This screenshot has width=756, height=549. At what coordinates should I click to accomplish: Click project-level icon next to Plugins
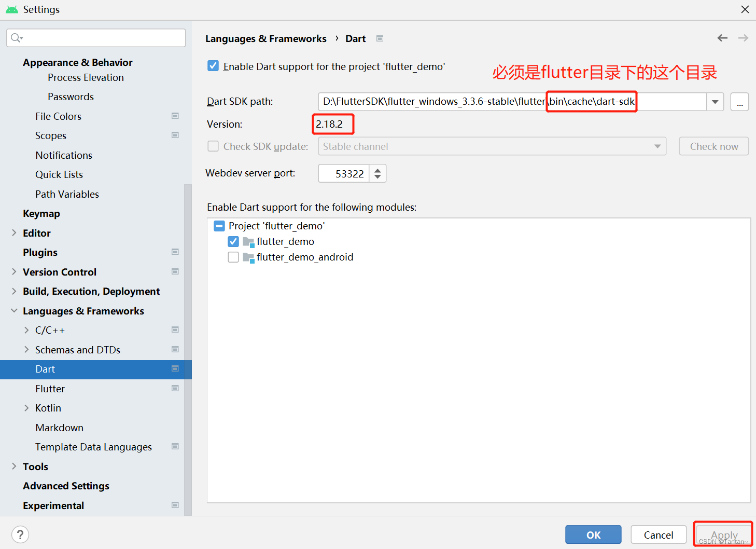[x=175, y=252]
